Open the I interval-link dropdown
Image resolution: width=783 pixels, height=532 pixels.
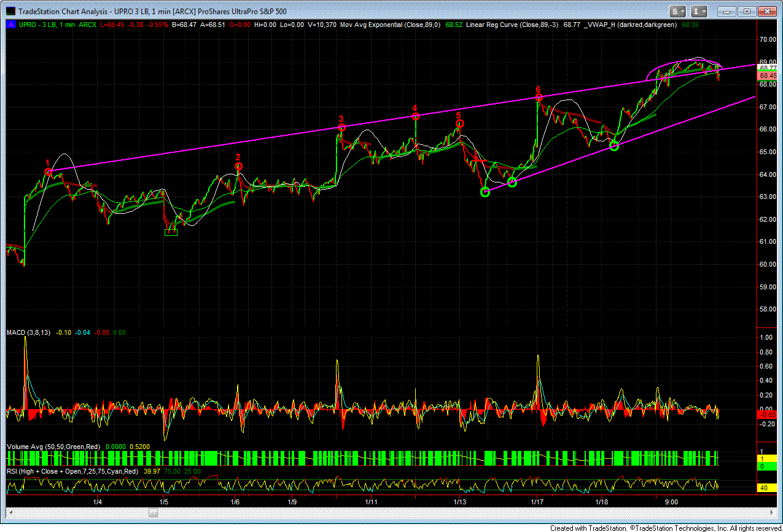click(699, 11)
